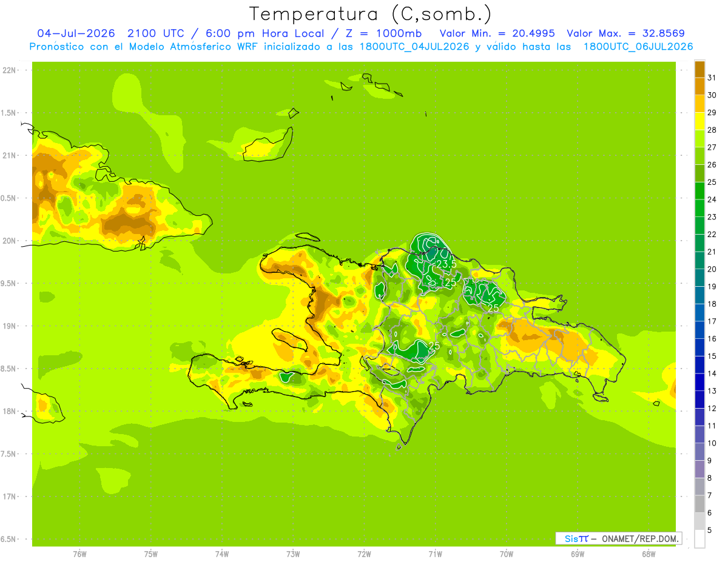Click the 1800UTC_06JUL2026 valid-until text
This screenshot has height=562, width=728.
(x=638, y=47)
